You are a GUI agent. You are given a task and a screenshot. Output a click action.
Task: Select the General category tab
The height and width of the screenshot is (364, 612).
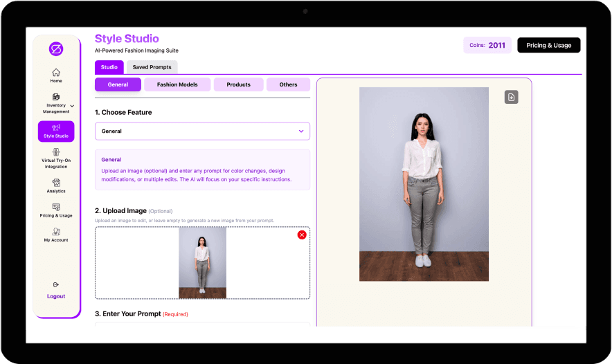click(118, 84)
